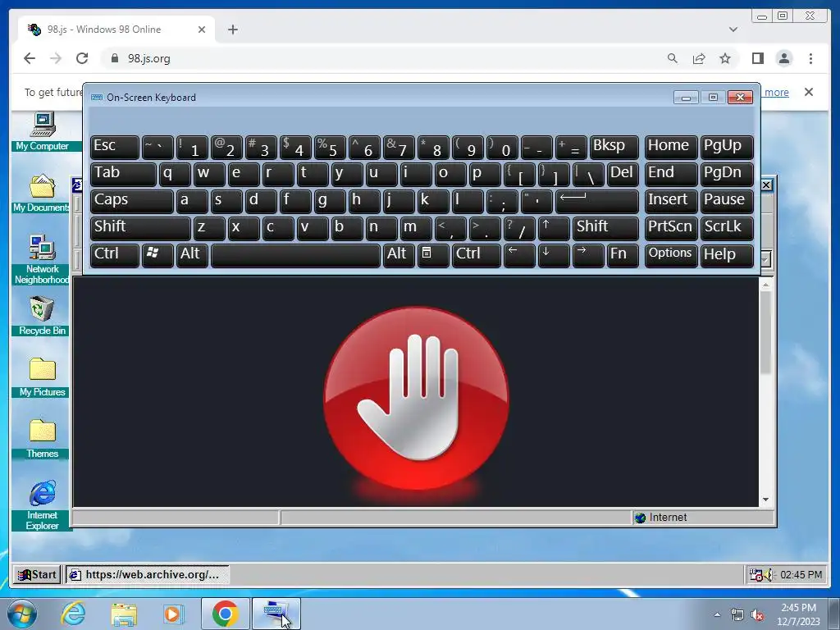Show hidden icons in system tray
840x630 pixels.
pyautogui.click(x=717, y=614)
